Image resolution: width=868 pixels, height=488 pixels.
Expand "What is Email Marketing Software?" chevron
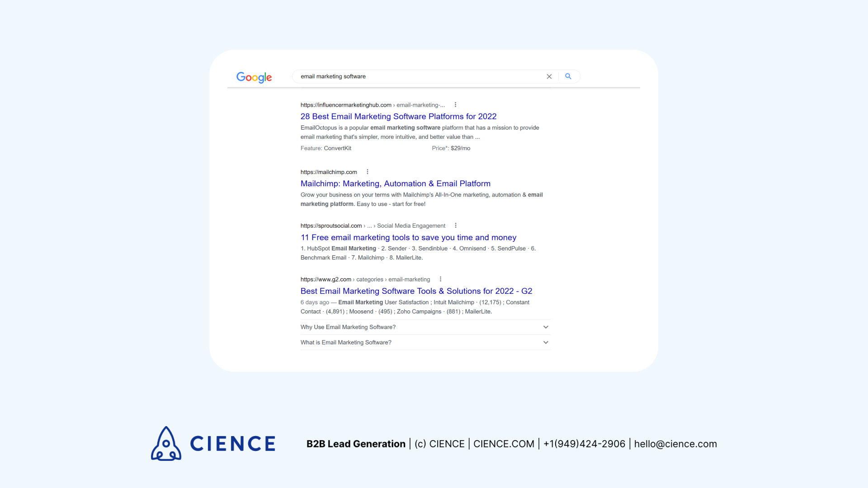[x=546, y=343]
